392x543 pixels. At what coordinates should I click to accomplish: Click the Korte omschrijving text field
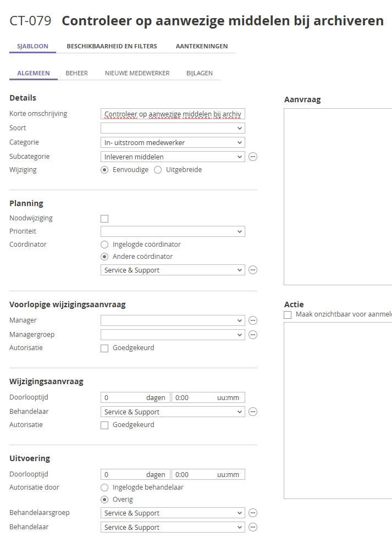tap(173, 114)
